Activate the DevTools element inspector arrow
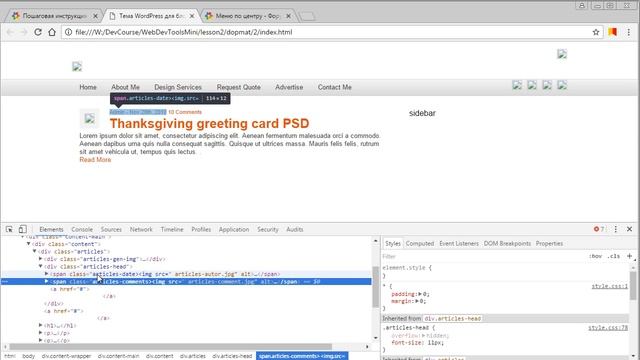This screenshot has height=360, width=640. coord(9,229)
